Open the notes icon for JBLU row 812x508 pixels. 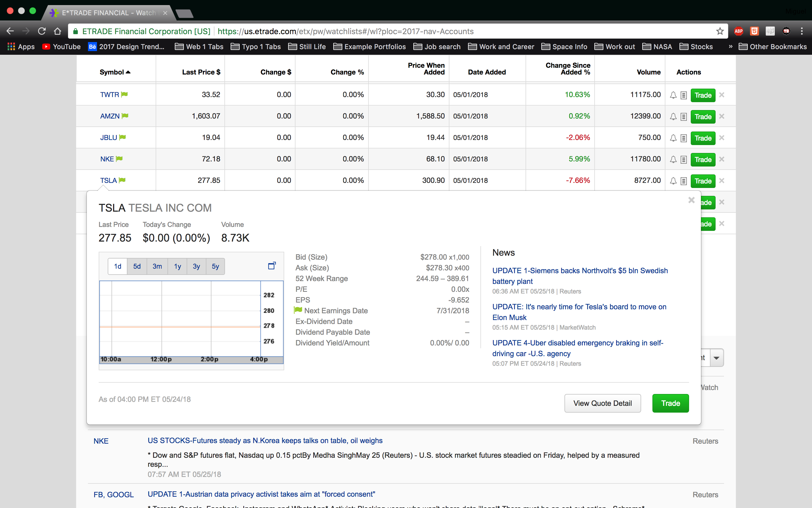pyautogui.click(x=683, y=138)
